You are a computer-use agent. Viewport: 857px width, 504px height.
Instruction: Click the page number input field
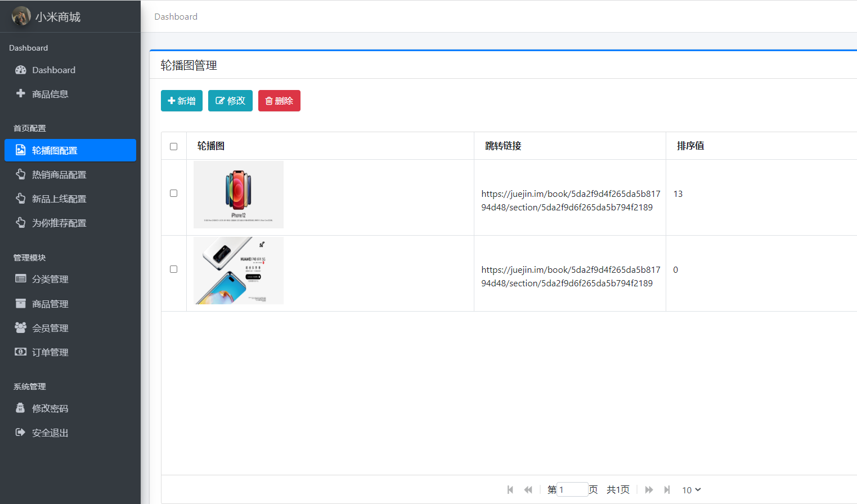[572, 489]
